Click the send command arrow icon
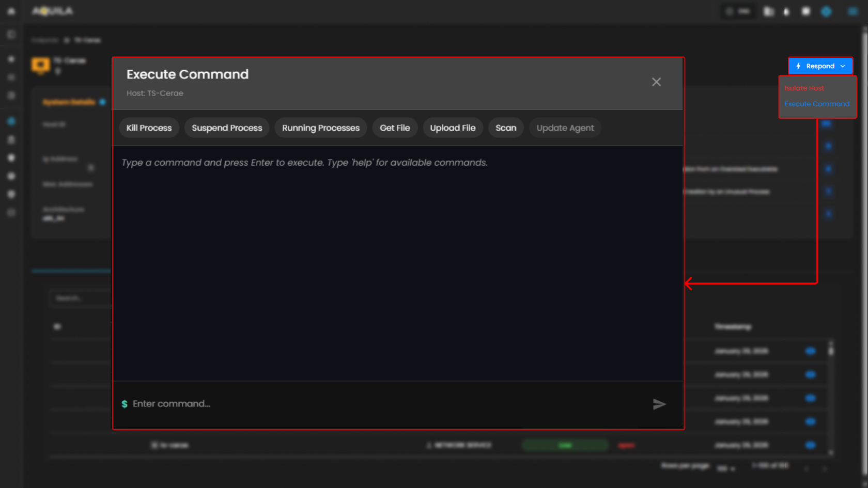The image size is (868, 488). pyautogui.click(x=659, y=404)
